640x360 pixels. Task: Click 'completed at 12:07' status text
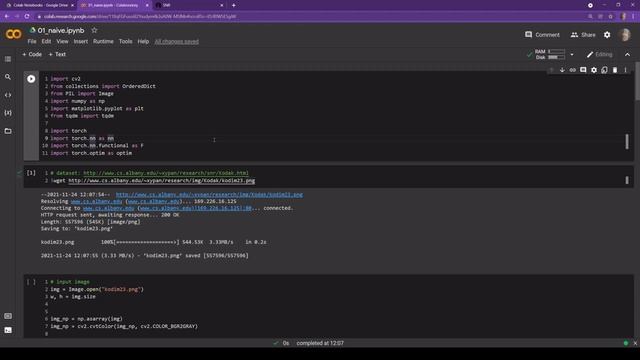(x=320, y=343)
